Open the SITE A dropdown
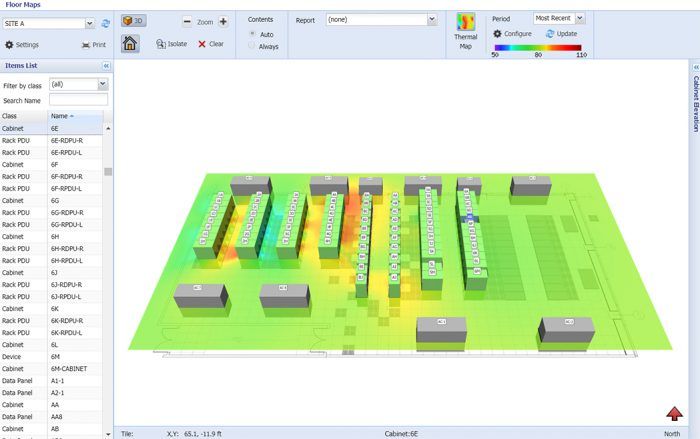Image resolution: width=700 pixels, height=439 pixels. pos(90,23)
